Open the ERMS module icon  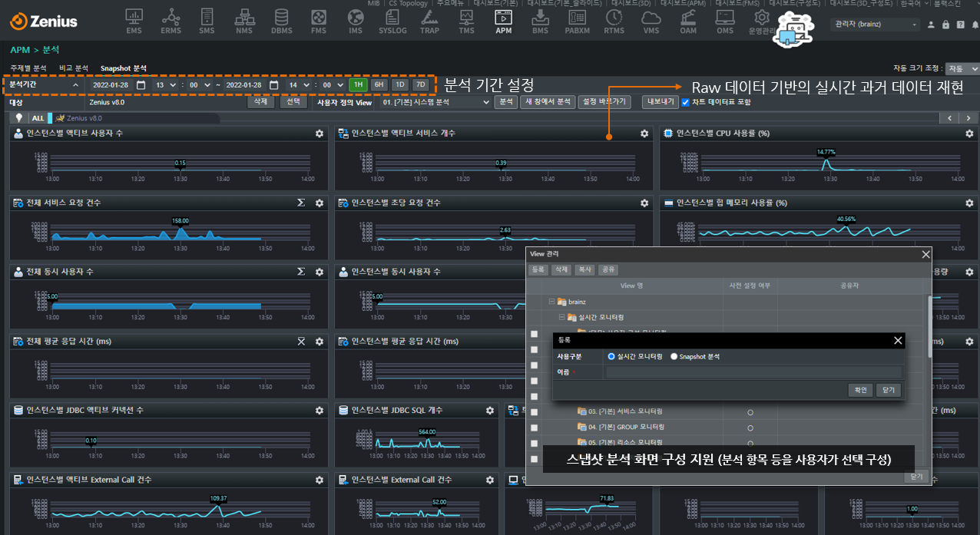tap(171, 21)
